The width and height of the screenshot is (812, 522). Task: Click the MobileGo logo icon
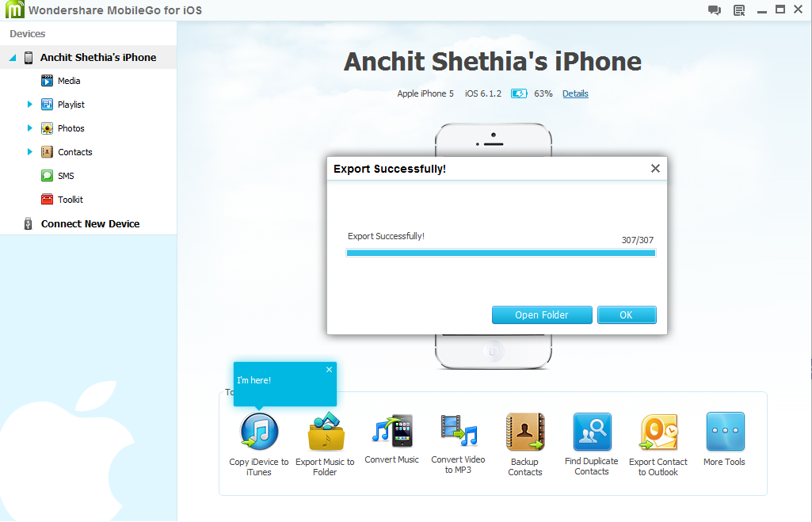pos(14,10)
